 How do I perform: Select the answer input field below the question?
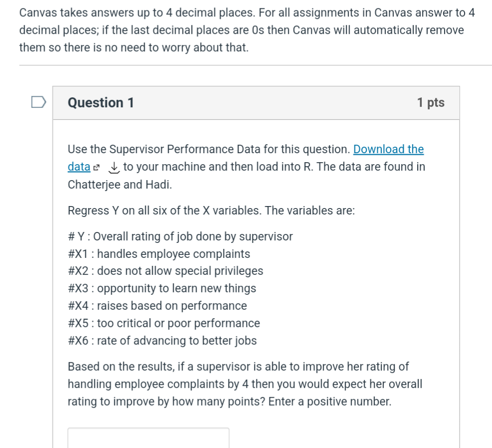tap(148, 437)
